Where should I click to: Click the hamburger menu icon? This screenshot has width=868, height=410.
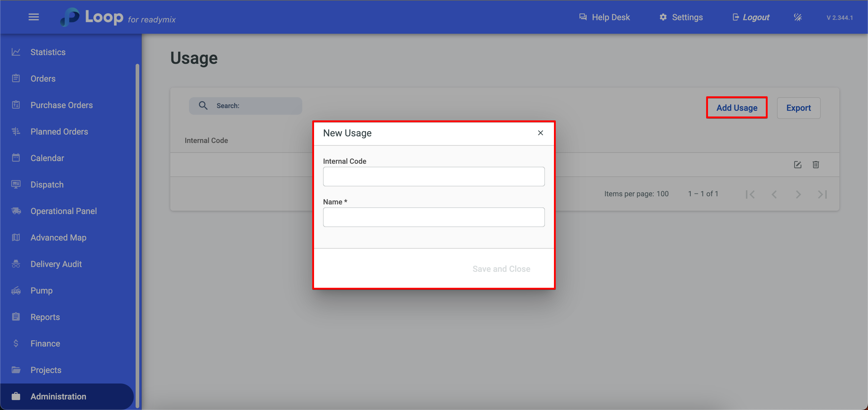tap(33, 17)
